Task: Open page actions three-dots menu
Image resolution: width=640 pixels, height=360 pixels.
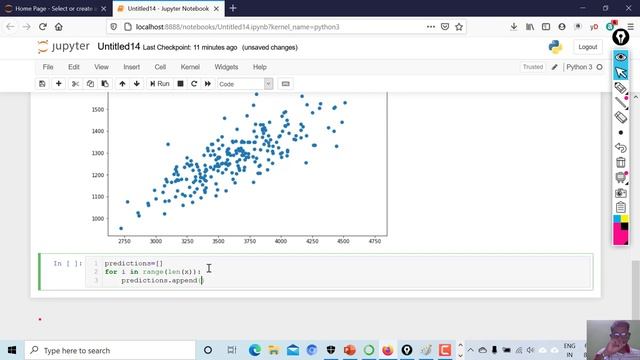Action: click(x=431, y=27)
